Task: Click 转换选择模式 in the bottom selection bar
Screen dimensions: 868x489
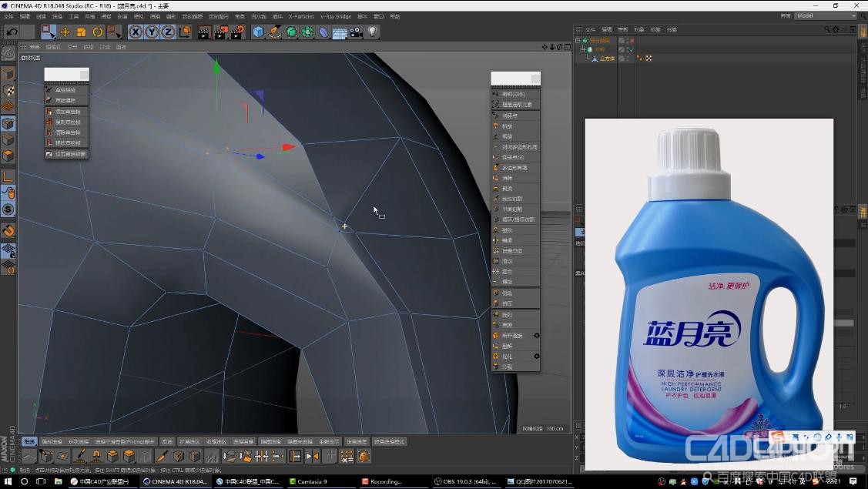Action: tap(389, 441)
